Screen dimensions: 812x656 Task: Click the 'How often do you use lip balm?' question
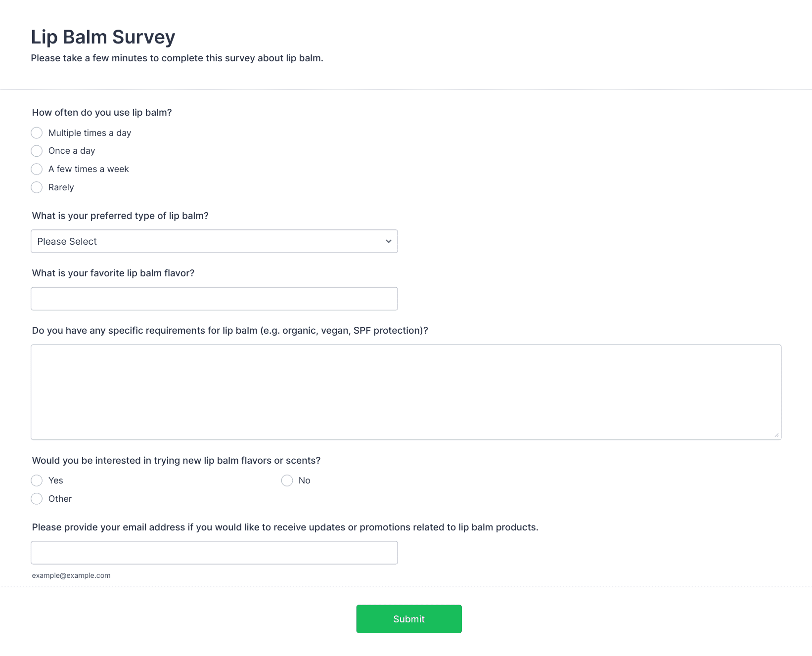point(102,112)
